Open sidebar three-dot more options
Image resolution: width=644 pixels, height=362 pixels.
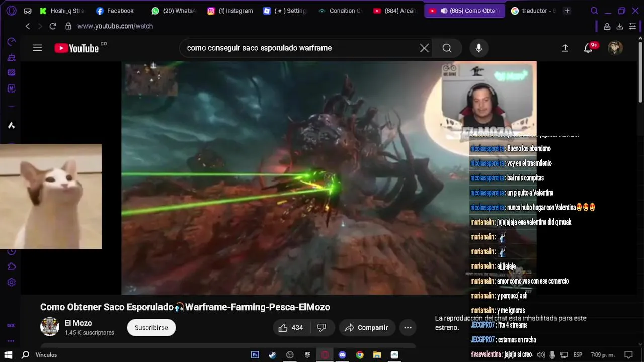[x=11, y=341]
